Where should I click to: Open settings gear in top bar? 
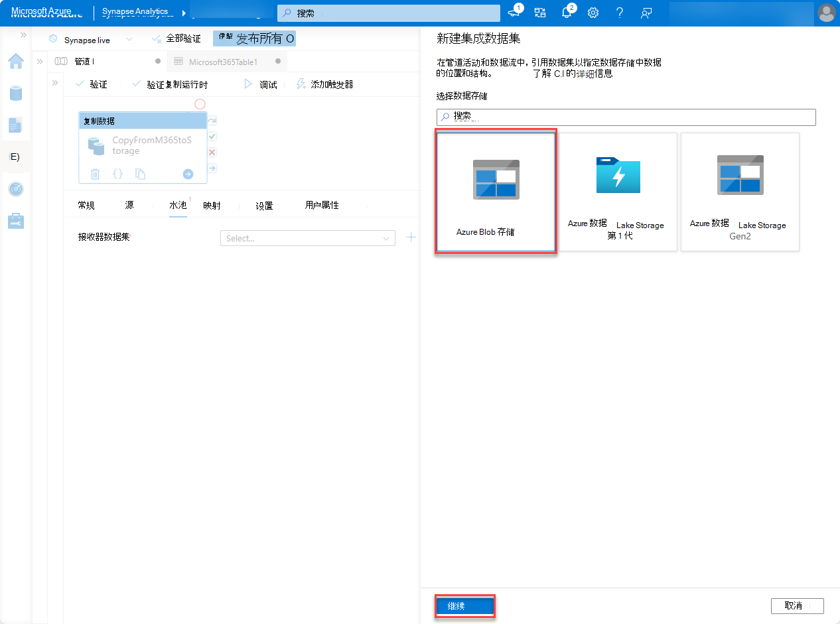coord(593,13)
